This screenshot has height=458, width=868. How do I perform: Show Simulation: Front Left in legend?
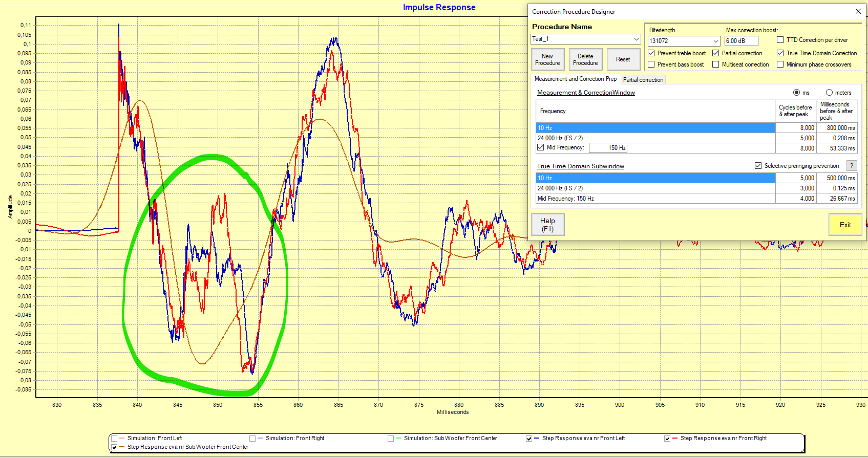tap(114, 439)
